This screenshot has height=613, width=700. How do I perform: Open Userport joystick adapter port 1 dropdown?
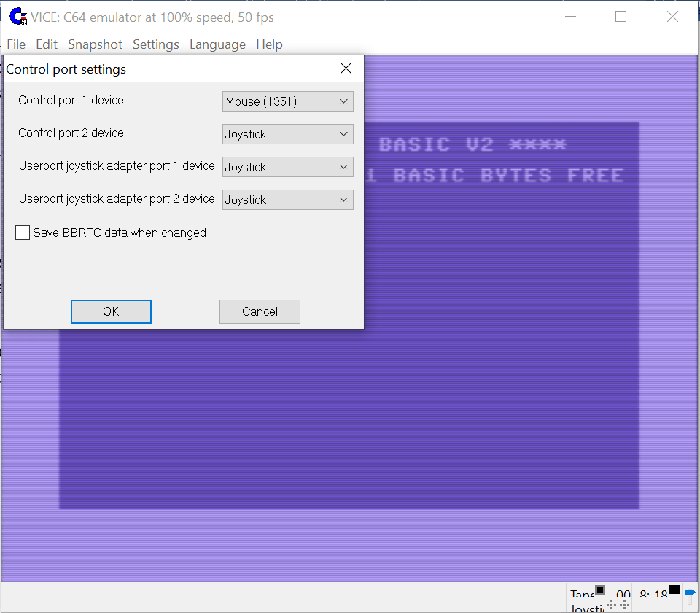(287, 167)
